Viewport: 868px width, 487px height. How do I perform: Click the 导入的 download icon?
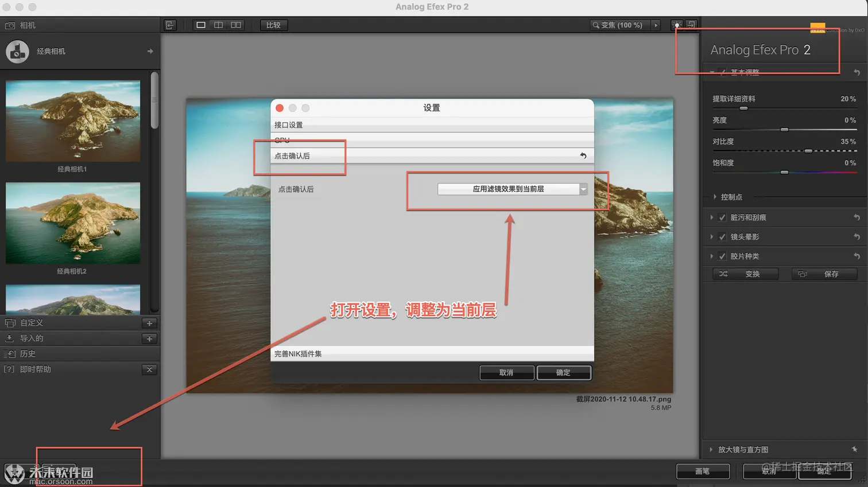(10, 338)
